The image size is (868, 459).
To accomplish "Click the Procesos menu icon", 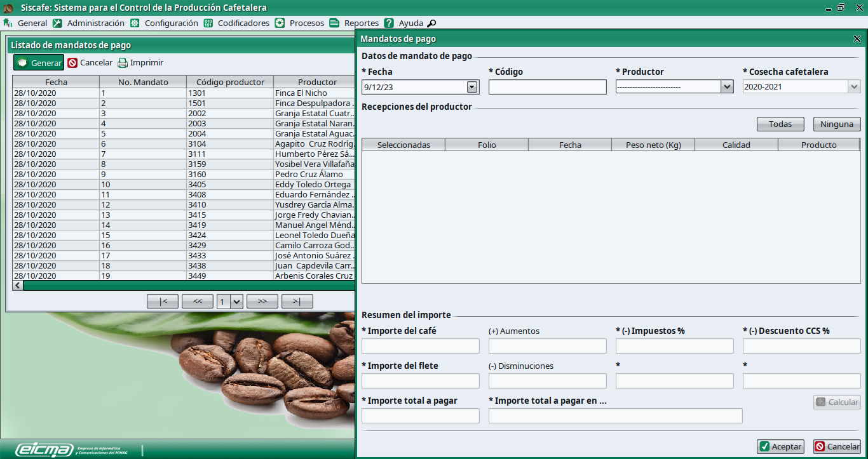I will click(280, 23).
